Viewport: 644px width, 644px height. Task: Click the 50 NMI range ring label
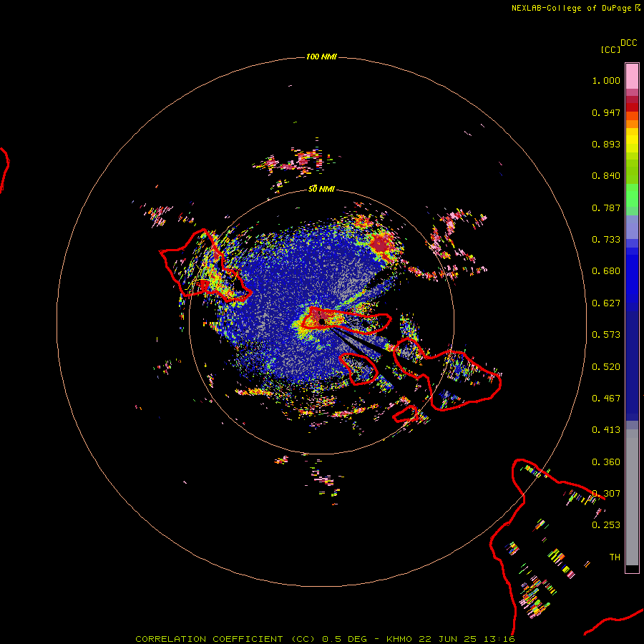(321, 189)
